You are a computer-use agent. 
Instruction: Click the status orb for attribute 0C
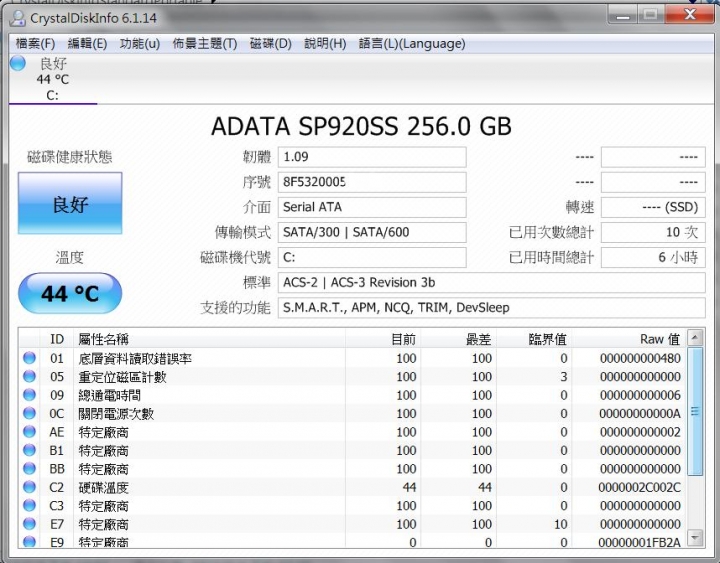tap(29, 413)
